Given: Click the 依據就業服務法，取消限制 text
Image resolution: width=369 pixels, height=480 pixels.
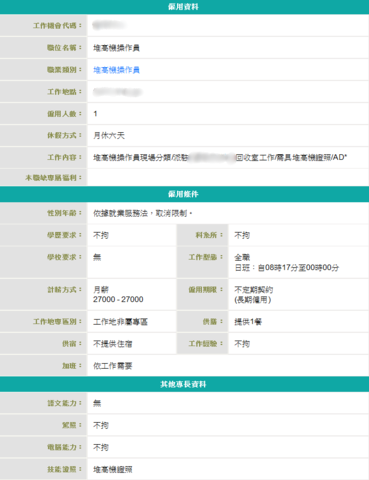Looking at the screenshot, I should pos(142,213).
